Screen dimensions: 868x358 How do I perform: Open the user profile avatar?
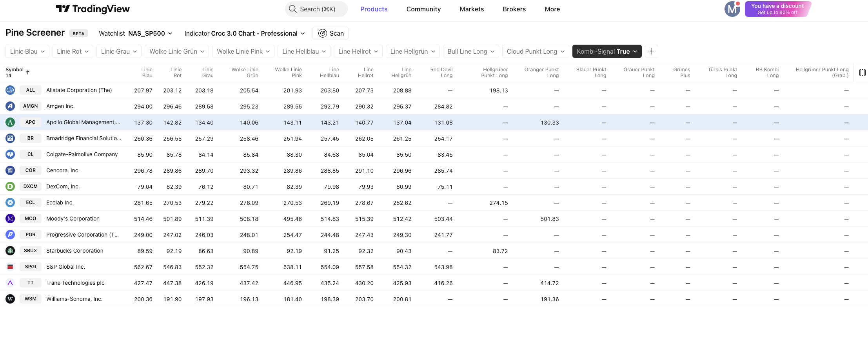point(732,9)
